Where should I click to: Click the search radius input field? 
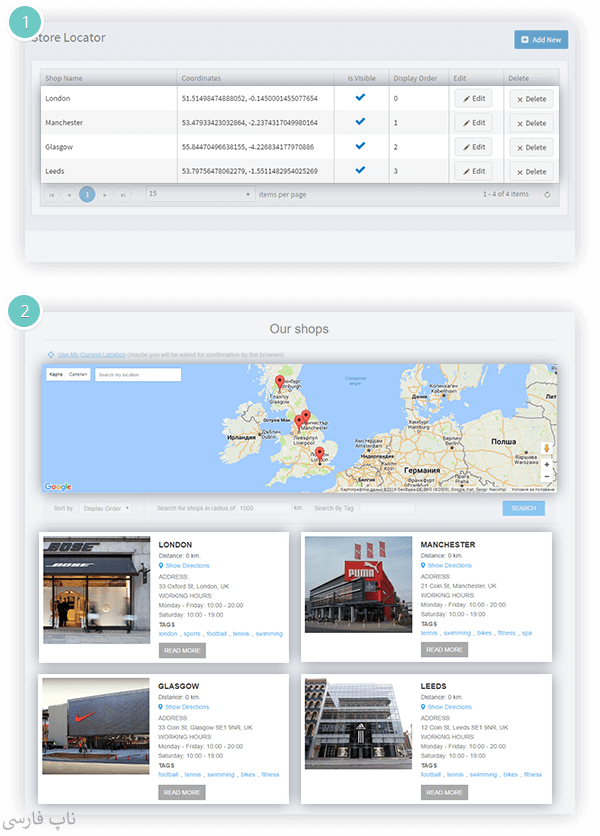[x=264, y=508]
